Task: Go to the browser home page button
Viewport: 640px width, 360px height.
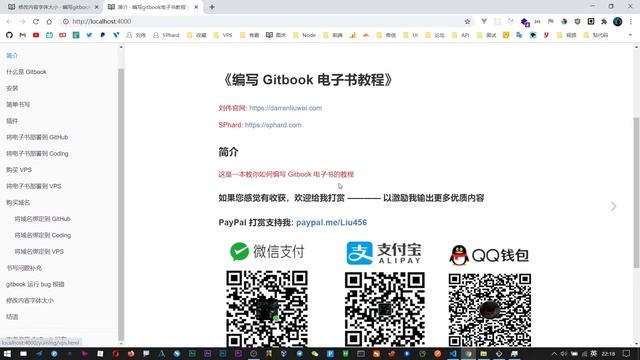Action: coord(49,22)
